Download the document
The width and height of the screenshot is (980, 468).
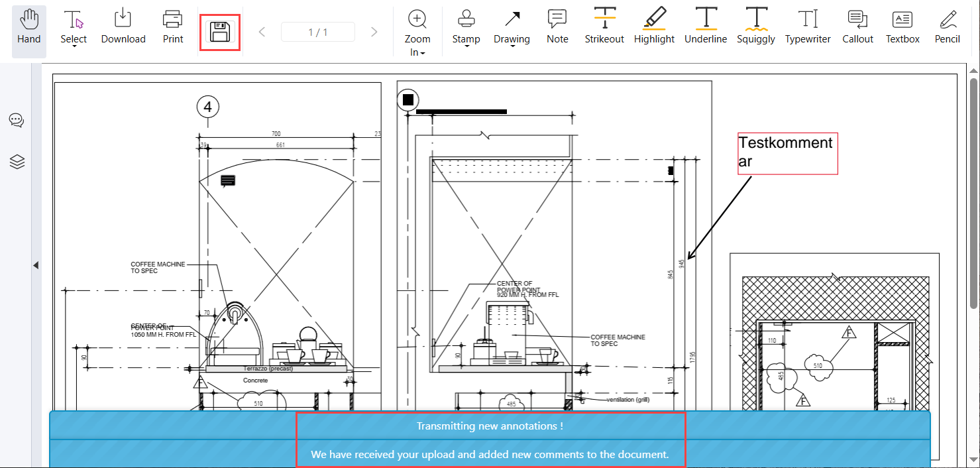click(x=123, y=28)
